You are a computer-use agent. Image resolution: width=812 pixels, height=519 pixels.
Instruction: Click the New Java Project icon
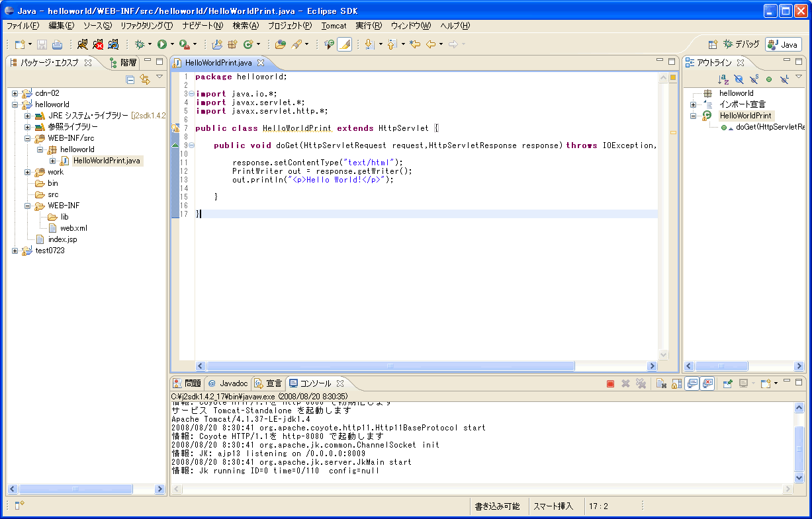click(216, 44)
